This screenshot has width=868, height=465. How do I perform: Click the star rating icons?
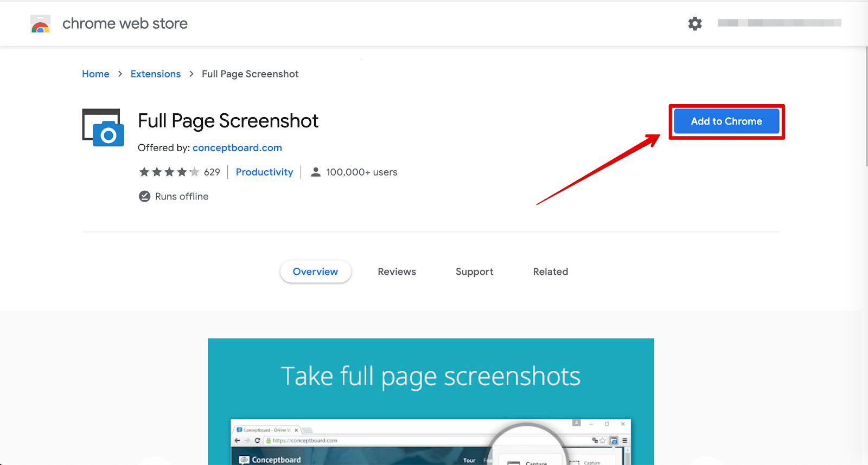pyautogui.click(x=169, y=172)
